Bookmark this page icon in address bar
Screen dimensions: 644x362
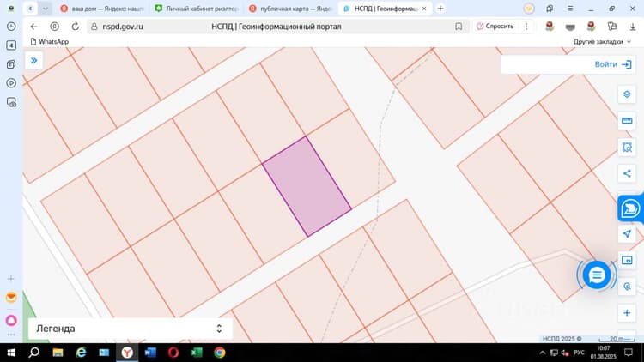pyautogui.click(x=459, y=27)
